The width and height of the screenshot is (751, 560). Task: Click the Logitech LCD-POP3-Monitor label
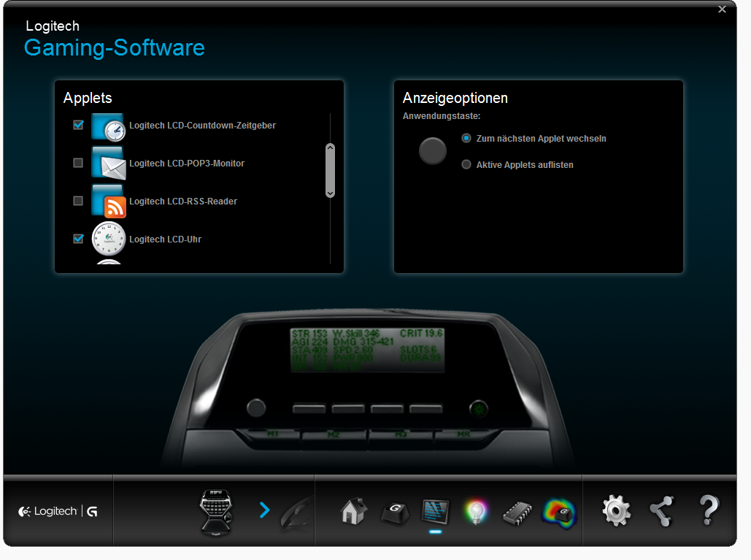point(187,164)
